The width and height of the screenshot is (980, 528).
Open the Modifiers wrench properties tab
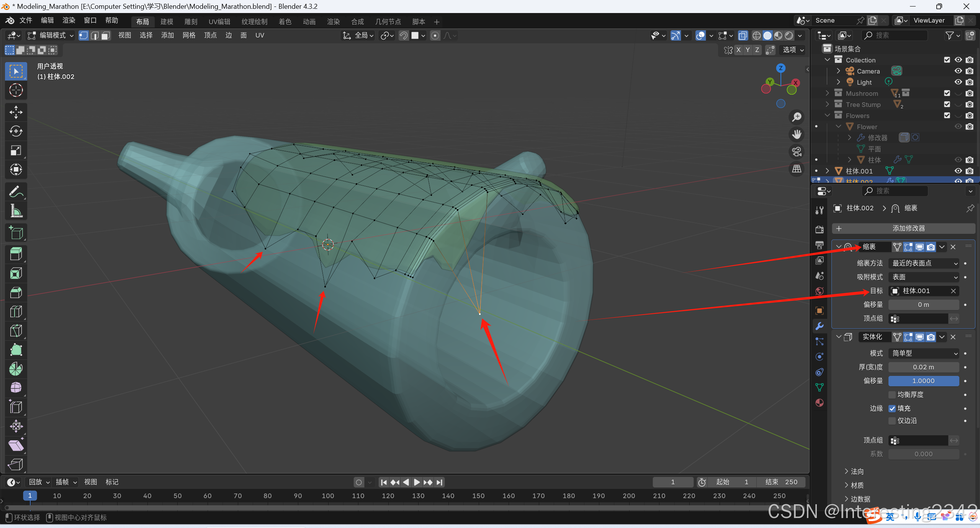tap(820, 326)
